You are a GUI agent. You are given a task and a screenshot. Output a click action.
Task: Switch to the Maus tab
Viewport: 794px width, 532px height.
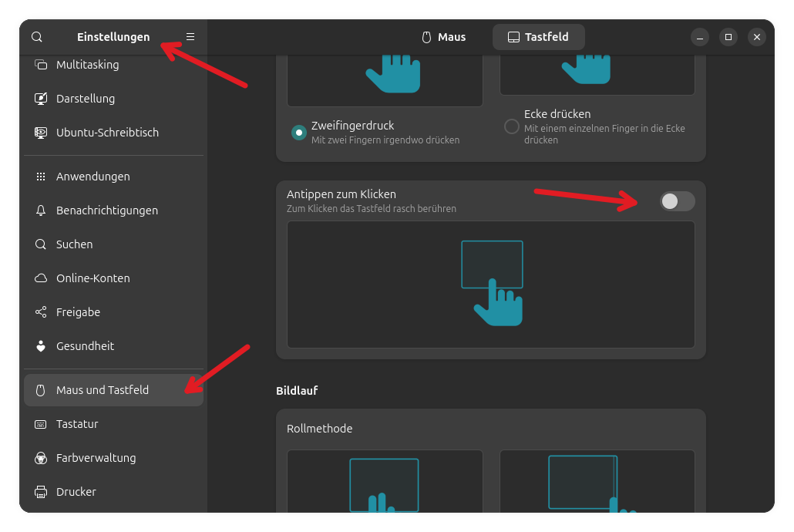[x=444, y=37]
